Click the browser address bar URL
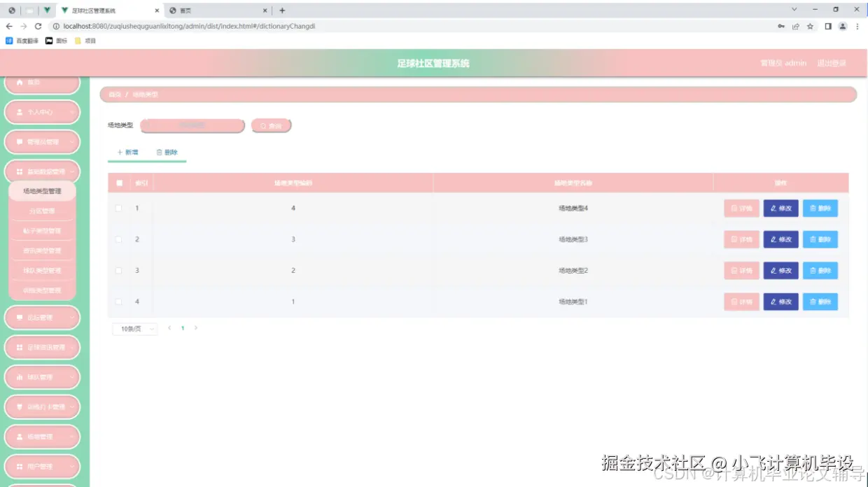This screenshot has width=868, height=487. [189, 26]
